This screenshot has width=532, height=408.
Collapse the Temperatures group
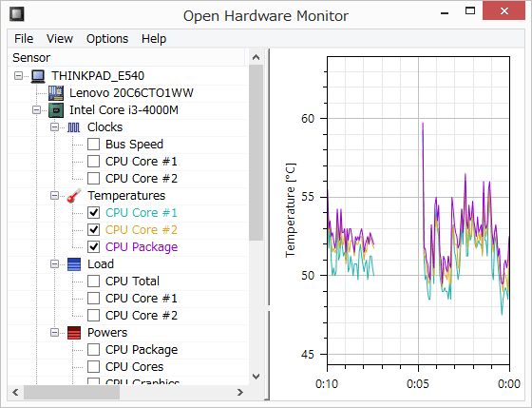point(54,195)
